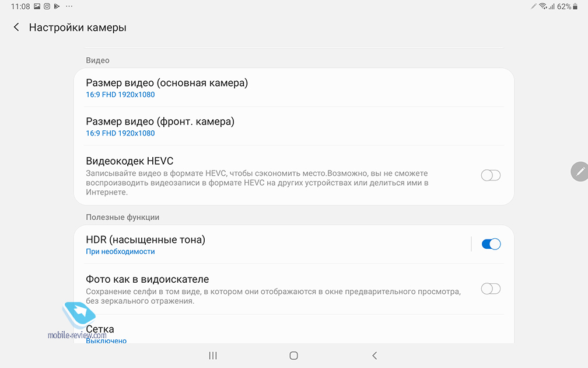Screen dimensions: 588x368
Task: Tap front camera value 16:9 FHD 1920x1080
Action: click(x=120, y=133)
